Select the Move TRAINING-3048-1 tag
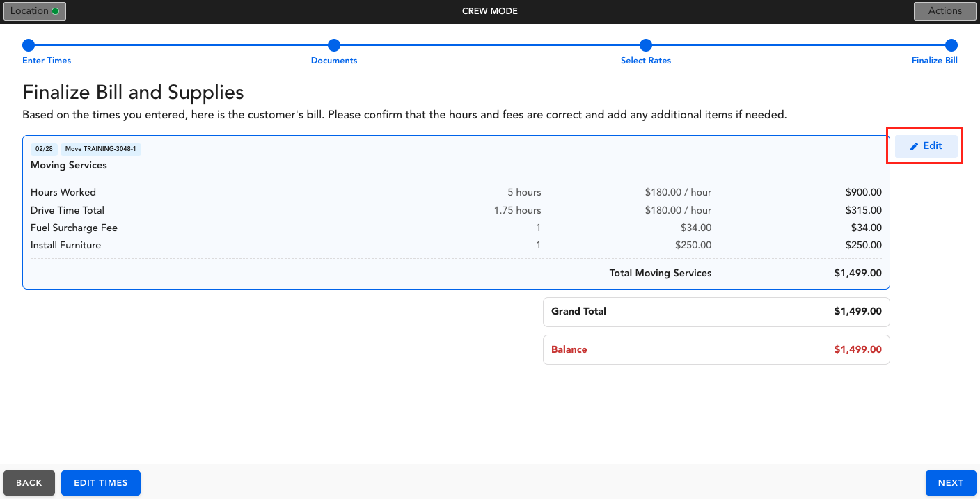 coord(101,149)
